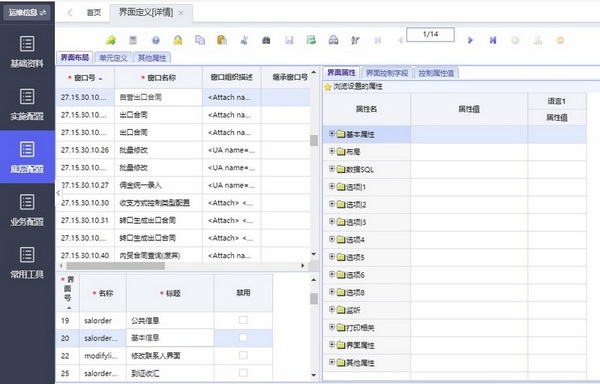
Task: Close the 界面定义[详情] tab
Action: click(181, 13)
